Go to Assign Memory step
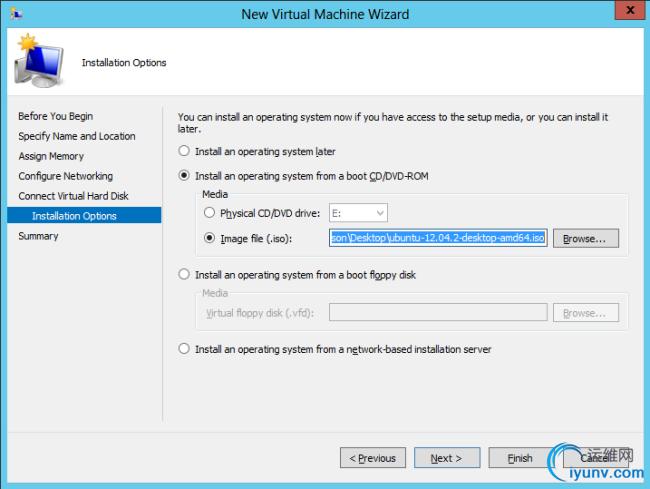The image size is (650, 489). coord(51,156)
